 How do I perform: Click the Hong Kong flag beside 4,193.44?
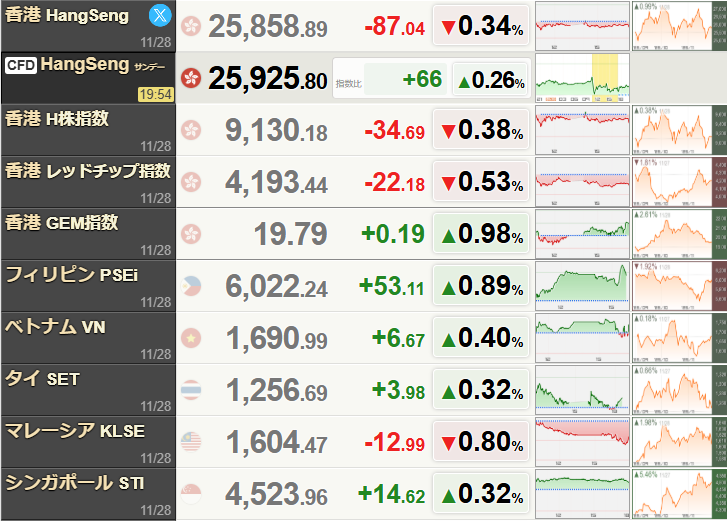(191, 182)
